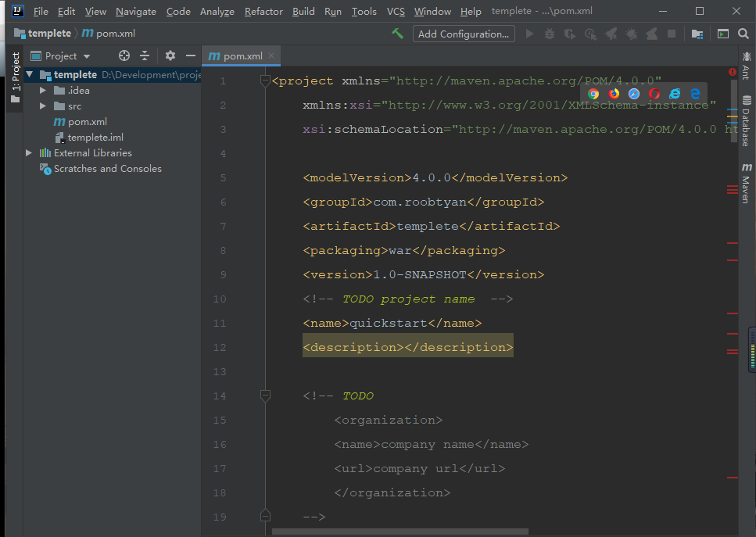Click the Search Everywhere magnifier icon

(x=743, y=34)
